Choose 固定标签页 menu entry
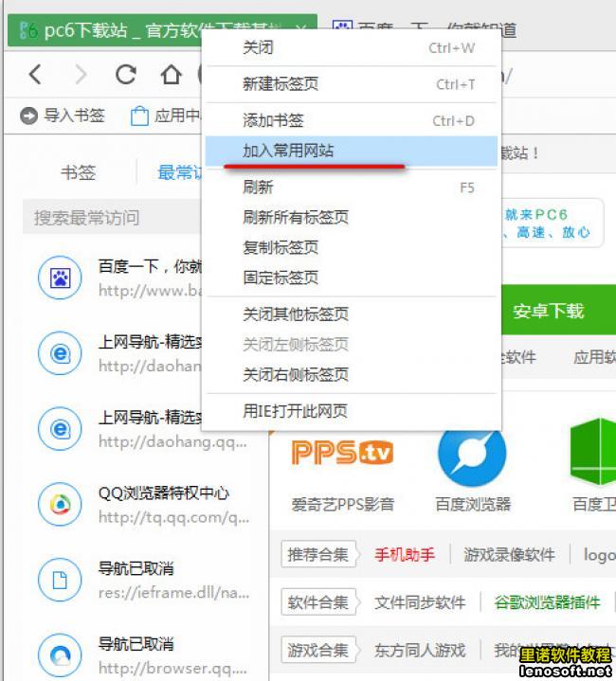The width and height of the screenshot is (616, 681). point(351,278)
